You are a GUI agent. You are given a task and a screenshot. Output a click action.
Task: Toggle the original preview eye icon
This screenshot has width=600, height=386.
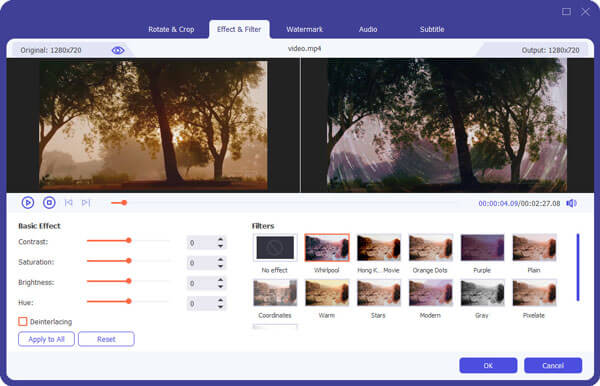point(118,50)
